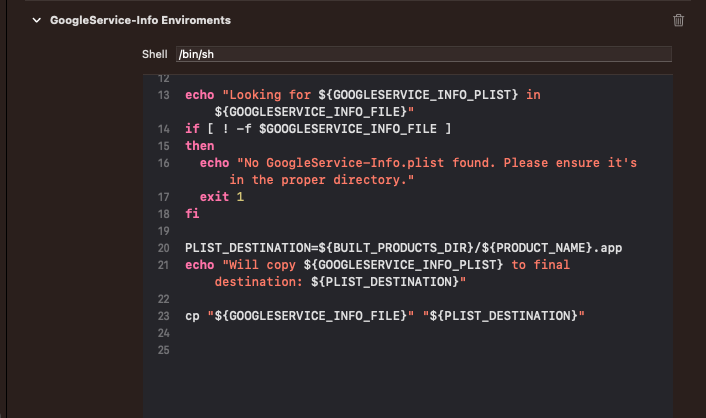Click the wrapped text destination: ${PLIST_DESTINATION}
This screenshot has width=706, height=418.
[340, 282]
